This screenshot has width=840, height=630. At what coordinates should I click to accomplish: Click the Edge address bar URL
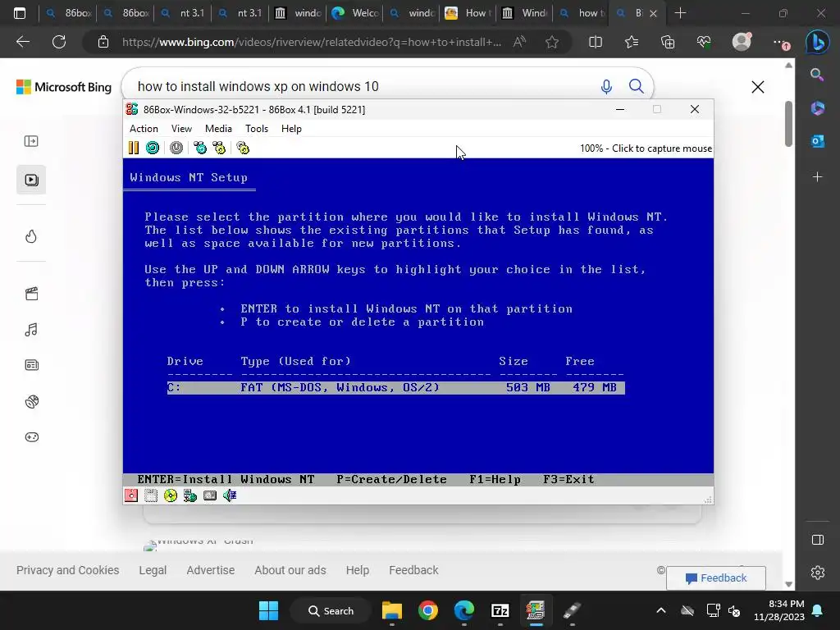(311, 42)
